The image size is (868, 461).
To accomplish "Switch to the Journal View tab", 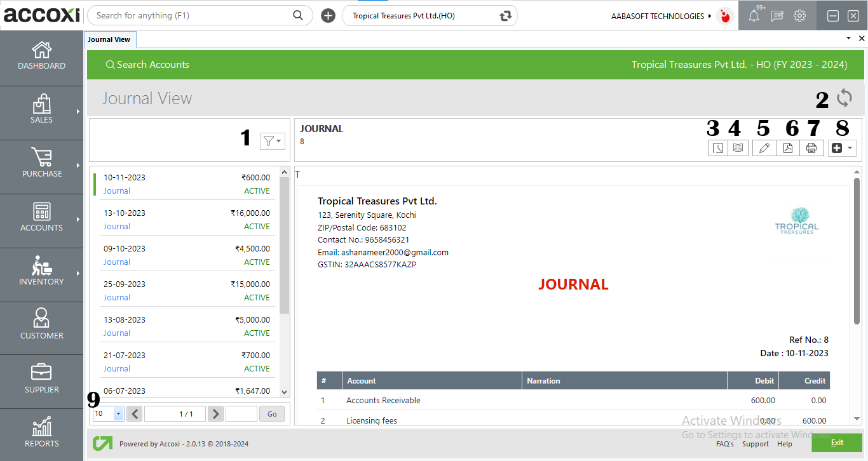I will [x=109, y=39].
